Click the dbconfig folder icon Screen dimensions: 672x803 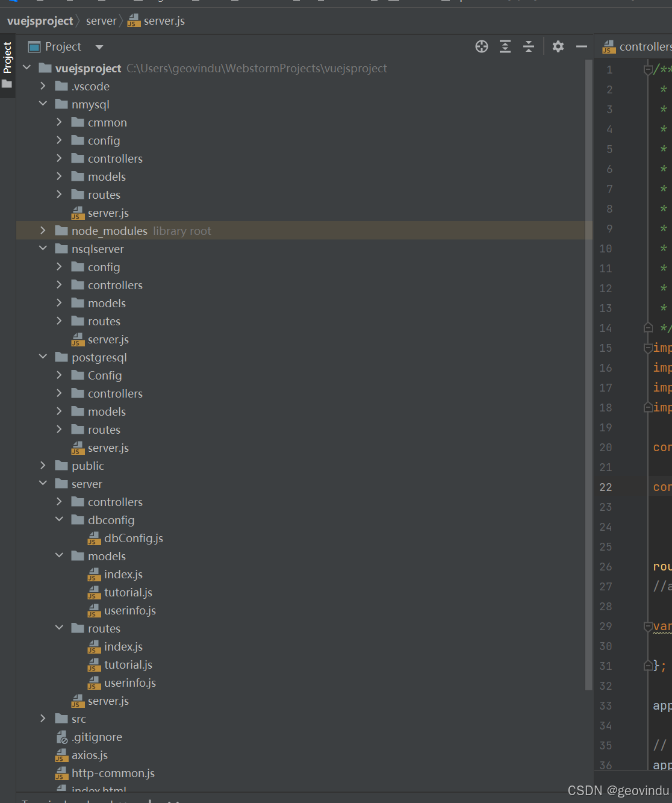tap(78, 519)
